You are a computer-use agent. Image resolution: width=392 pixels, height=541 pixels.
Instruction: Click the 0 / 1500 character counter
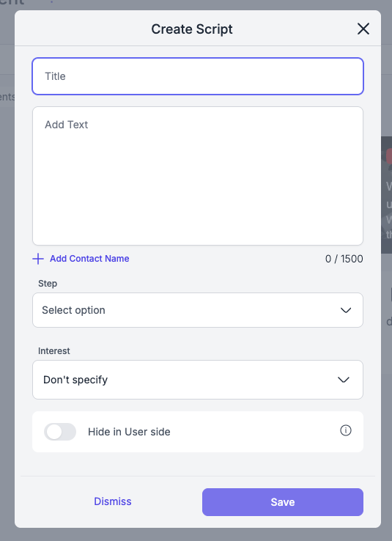tap(344, 259)
